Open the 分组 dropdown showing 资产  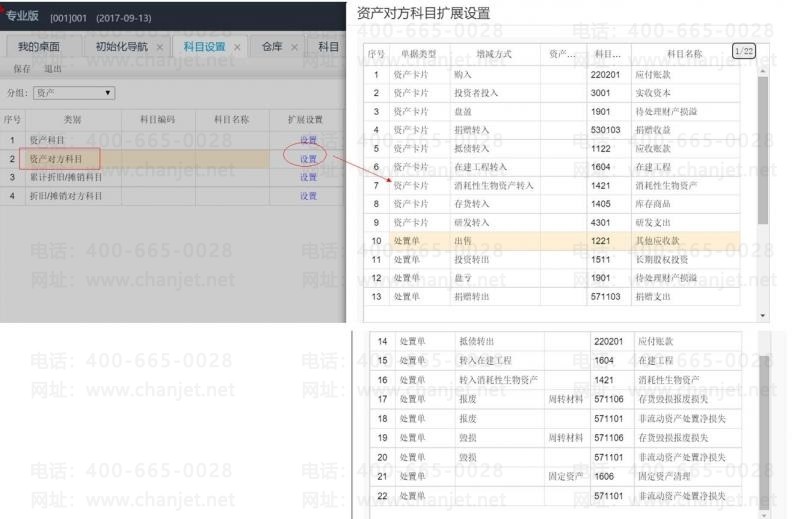coord(74,93)
